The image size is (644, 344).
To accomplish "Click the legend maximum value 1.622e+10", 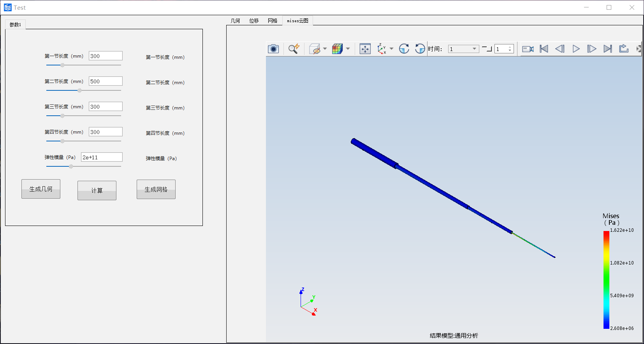I will point(622,230).
